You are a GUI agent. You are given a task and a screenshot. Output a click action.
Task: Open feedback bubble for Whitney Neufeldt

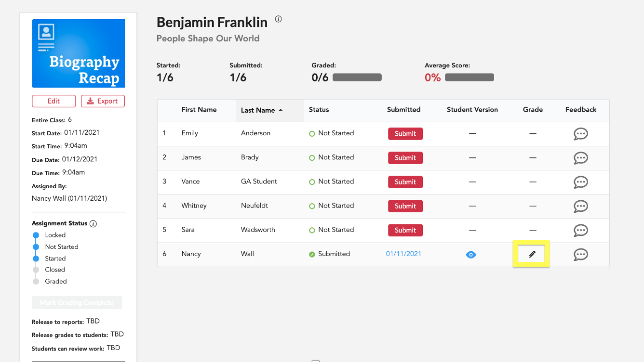coord(580,206)
